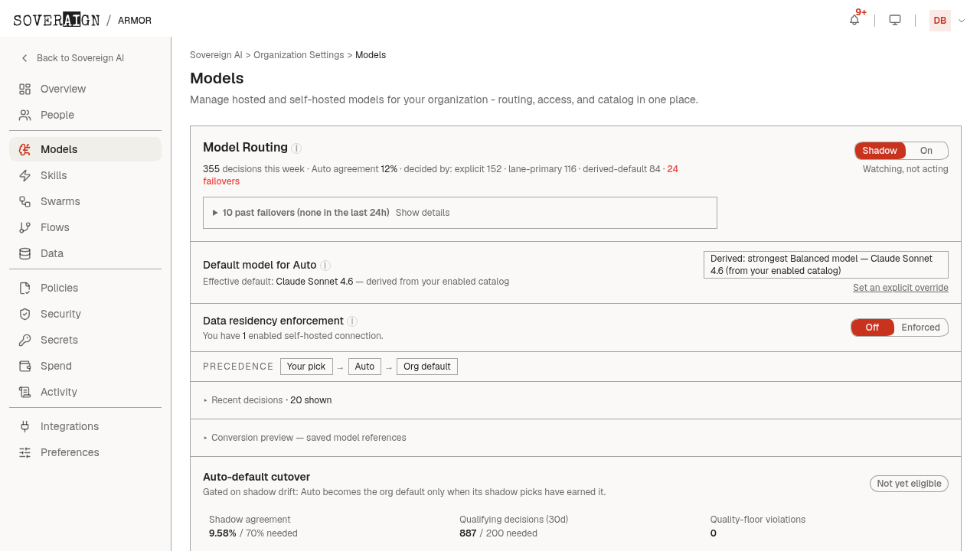Screen dimensions: 980x551
Task: Open Security in the sidebar
Action: [x=85, y=314]
